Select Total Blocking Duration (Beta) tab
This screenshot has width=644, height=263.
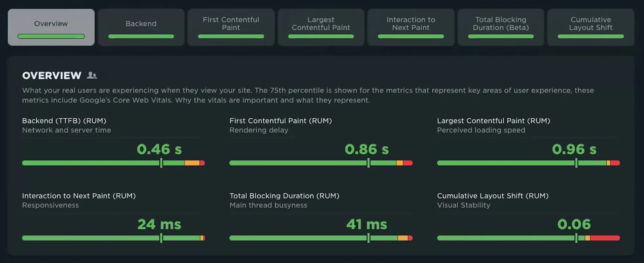[x=501, y=27]
